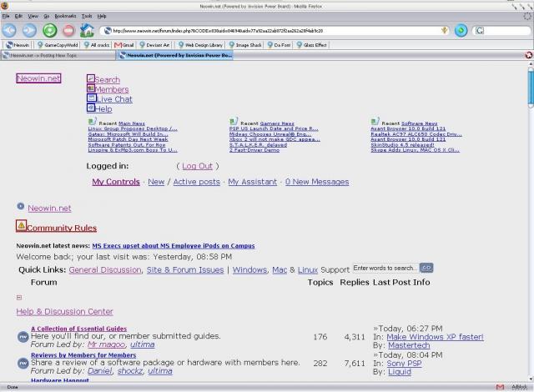Open the Bookmarks menu
The image size is (534, 392).
[65, 16]
